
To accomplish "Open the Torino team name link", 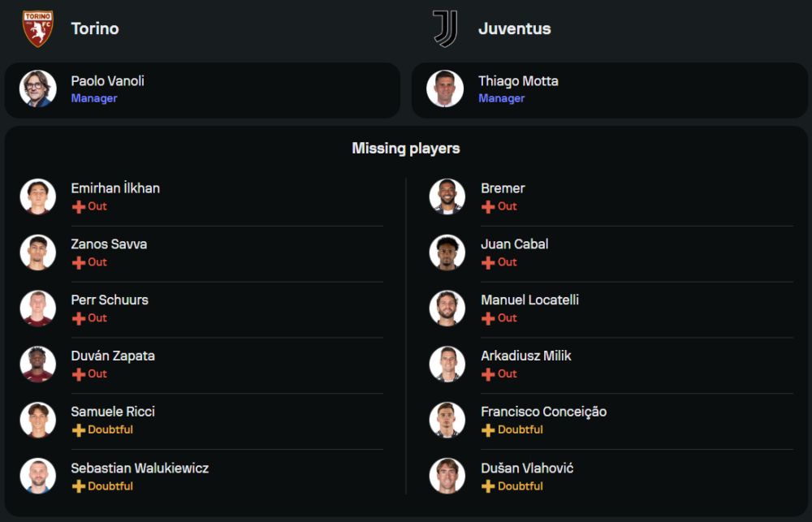I will 95,28.
